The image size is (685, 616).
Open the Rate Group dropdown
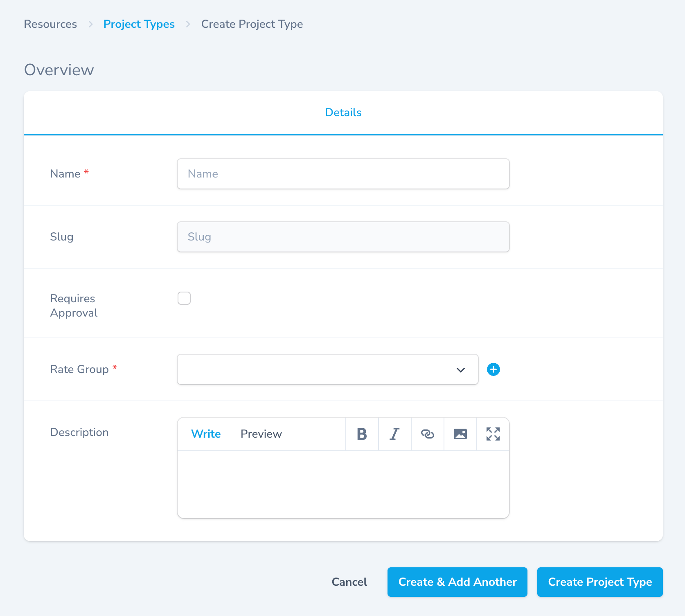[460, 369]
